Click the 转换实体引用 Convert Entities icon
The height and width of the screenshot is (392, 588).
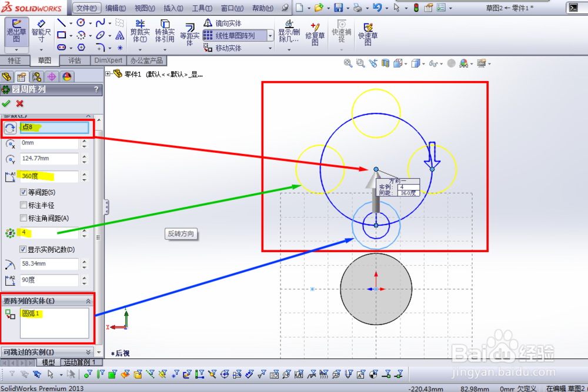click(165, 32)
